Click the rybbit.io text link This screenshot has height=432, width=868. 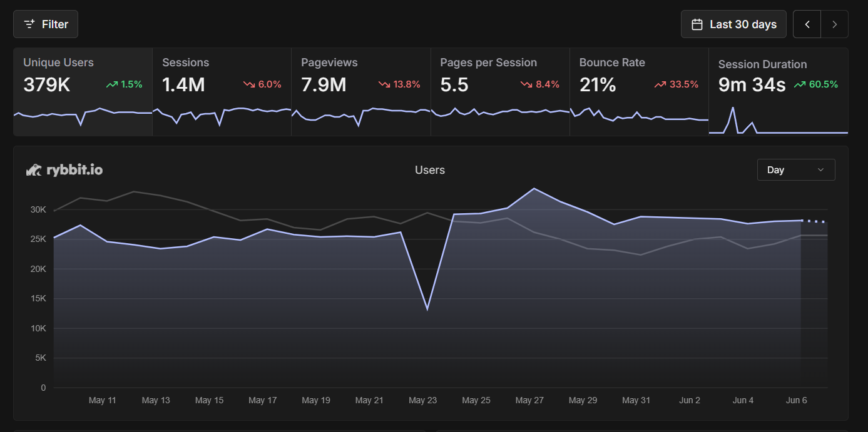(74, 170)
